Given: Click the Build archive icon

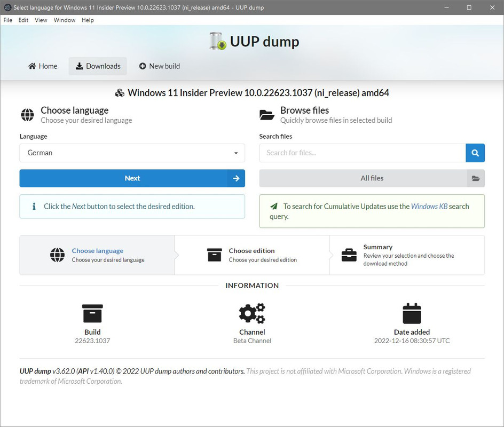Looking at the screenshot, I should pos(92,313).
